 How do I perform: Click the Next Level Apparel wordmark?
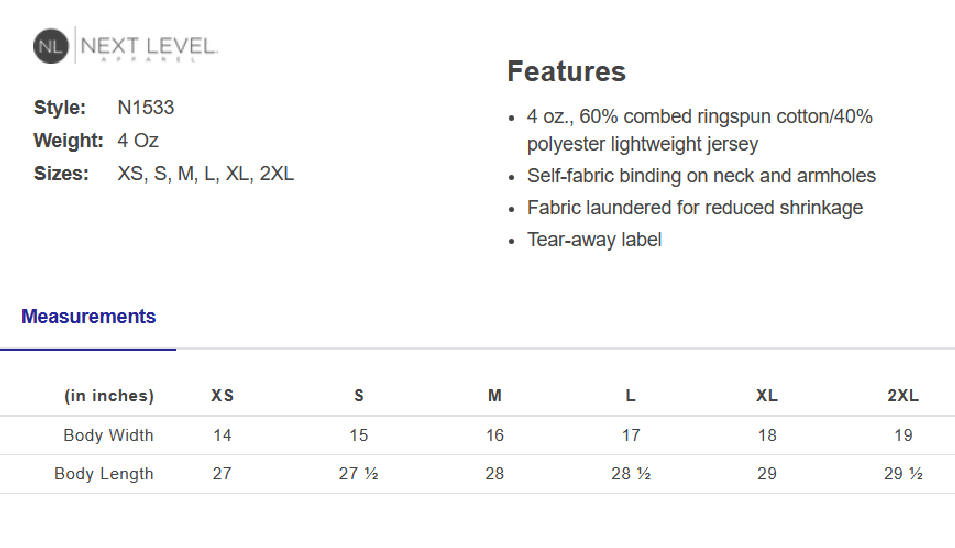click(x=149, y=47)
